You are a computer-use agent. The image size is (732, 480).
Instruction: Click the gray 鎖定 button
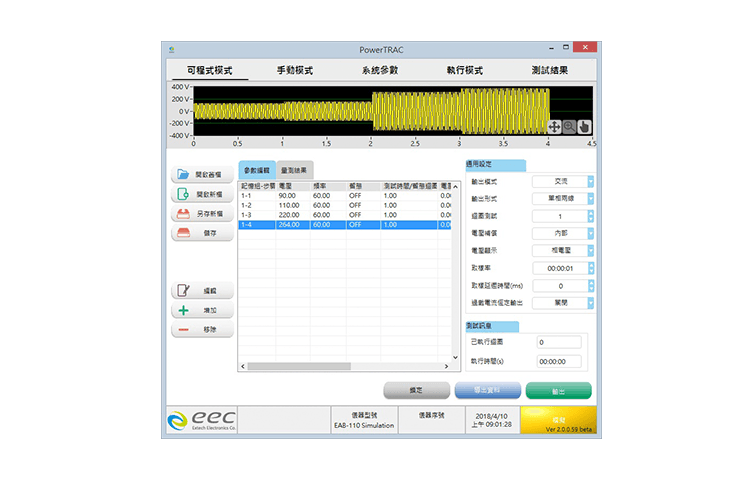[416, 390]
